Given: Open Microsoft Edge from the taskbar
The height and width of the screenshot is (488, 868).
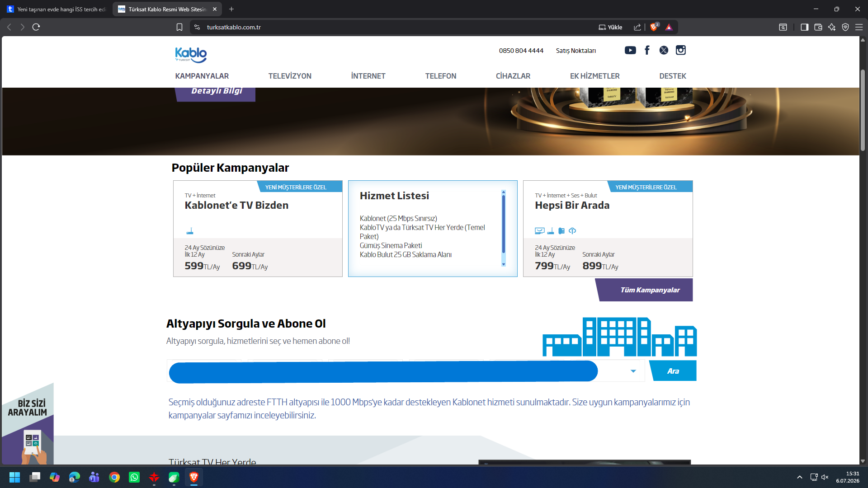Looking at the screenshot, I should (75, 477).
